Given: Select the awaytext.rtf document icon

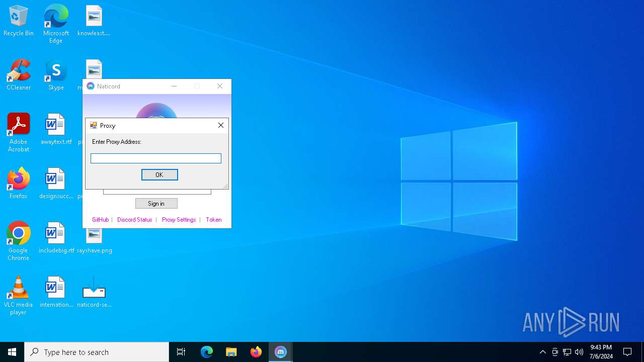Looking at the screenshot, I should pyautogui.click(x=56, y=130).
